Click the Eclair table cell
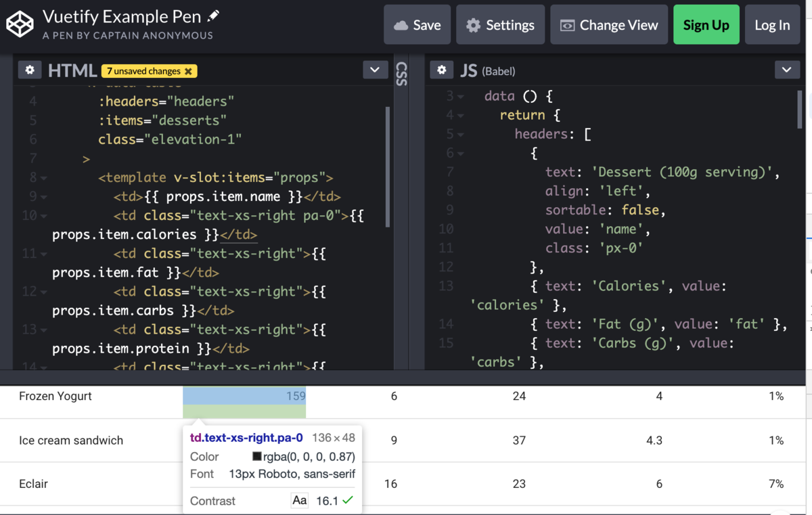This screenshot has height=515, width=812. [33, 484]
